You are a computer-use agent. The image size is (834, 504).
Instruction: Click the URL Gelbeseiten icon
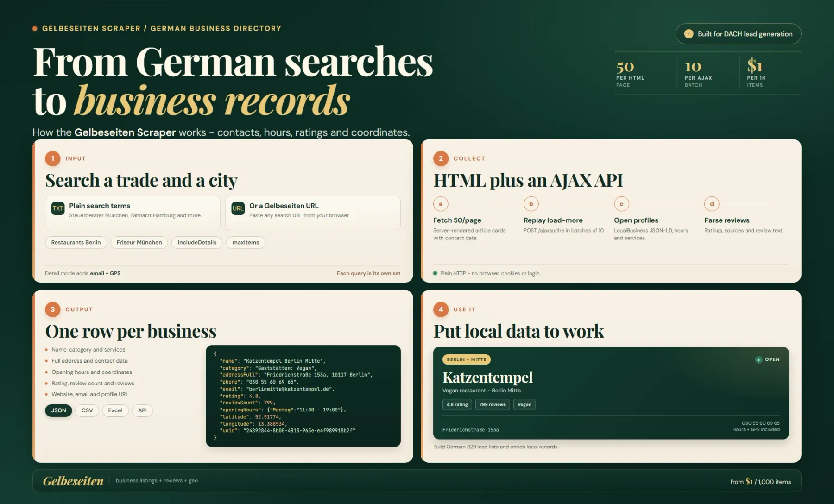[238, 208]
